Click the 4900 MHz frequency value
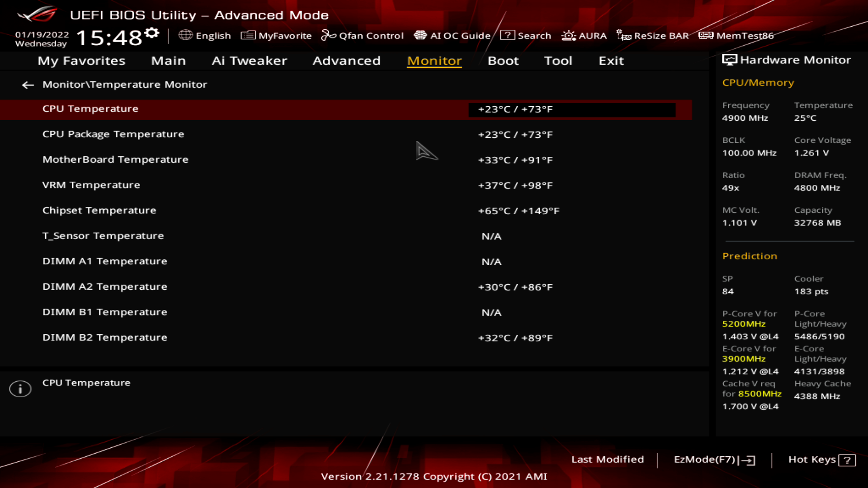This screenshot has width=868, height=488. tap(745, 118)
